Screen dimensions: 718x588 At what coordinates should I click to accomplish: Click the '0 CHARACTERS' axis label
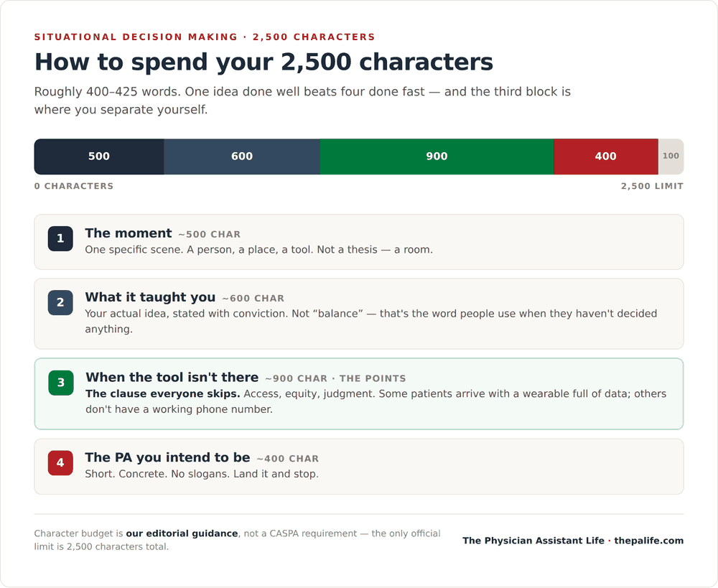click(74, 187)
